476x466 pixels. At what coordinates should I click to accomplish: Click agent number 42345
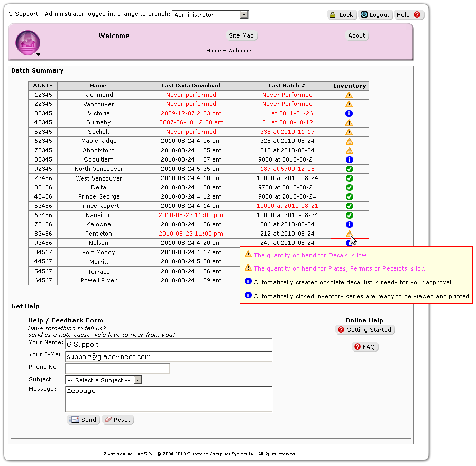click(43, 123)
